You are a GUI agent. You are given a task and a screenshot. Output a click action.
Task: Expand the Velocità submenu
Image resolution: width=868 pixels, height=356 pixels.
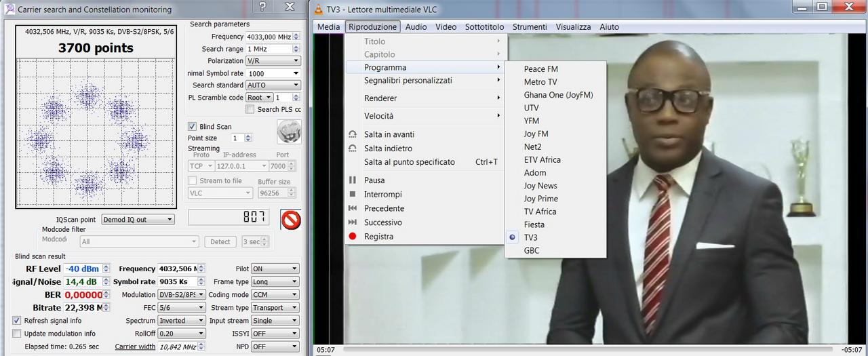425,116
